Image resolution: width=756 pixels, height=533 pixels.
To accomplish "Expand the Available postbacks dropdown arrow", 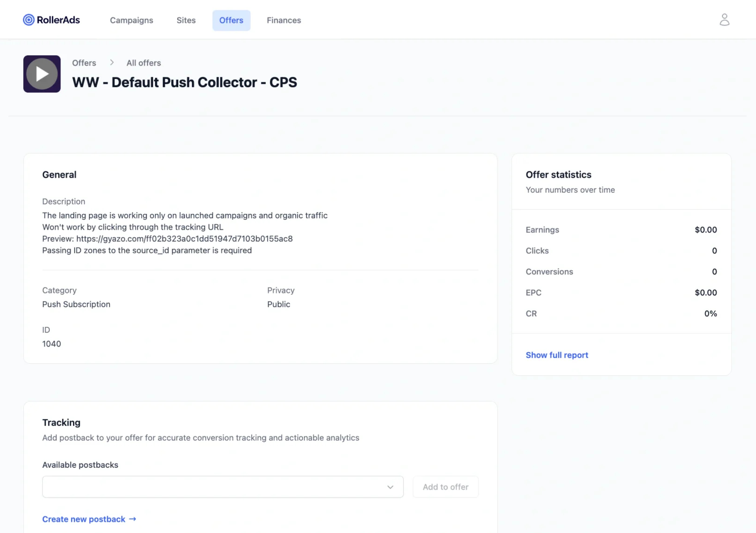I will point(390,487).
